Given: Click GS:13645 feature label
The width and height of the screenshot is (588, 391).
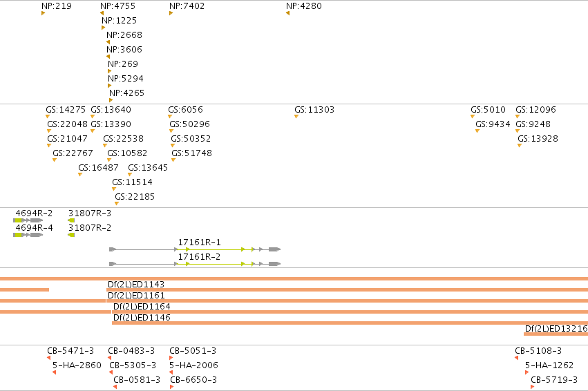Looking at the screenshot, I should (x=148, y=168).
